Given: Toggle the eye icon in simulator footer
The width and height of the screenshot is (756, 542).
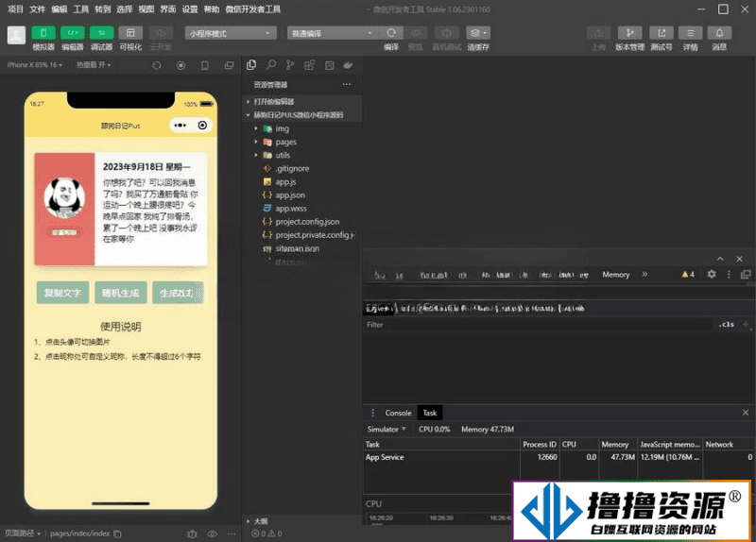Looking at the screenshot, I should tap(212, 534).
